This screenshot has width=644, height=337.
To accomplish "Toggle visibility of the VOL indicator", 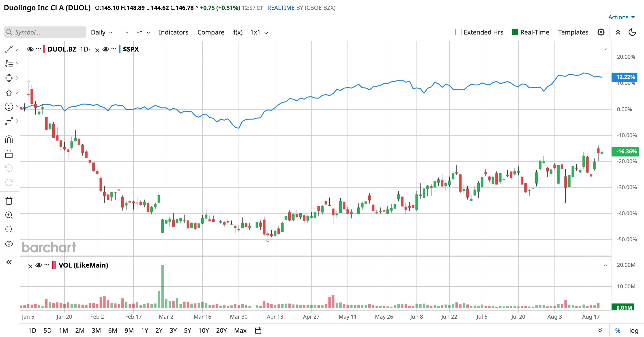I will pos(39,266).
